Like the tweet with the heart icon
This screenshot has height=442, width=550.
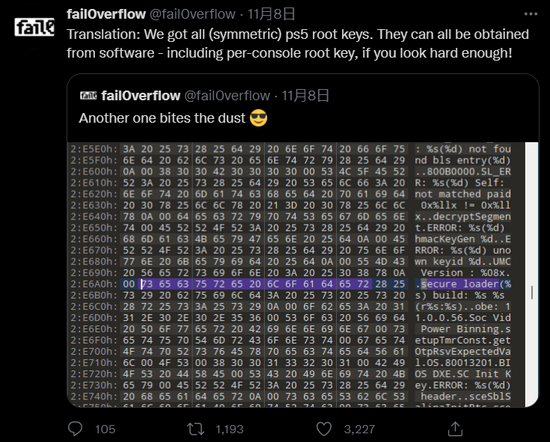click(x=324, y=429)
